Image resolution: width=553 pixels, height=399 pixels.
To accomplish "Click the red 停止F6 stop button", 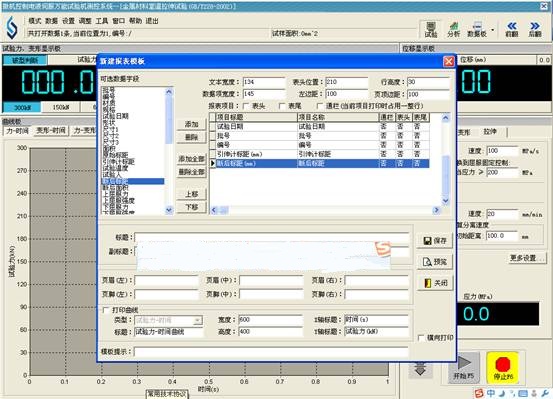I will coord(503,368).
